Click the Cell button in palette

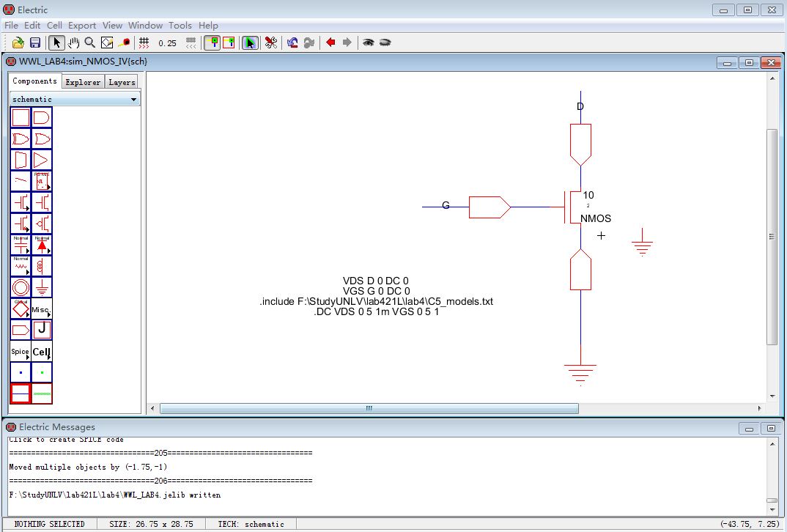click(42, 352)
